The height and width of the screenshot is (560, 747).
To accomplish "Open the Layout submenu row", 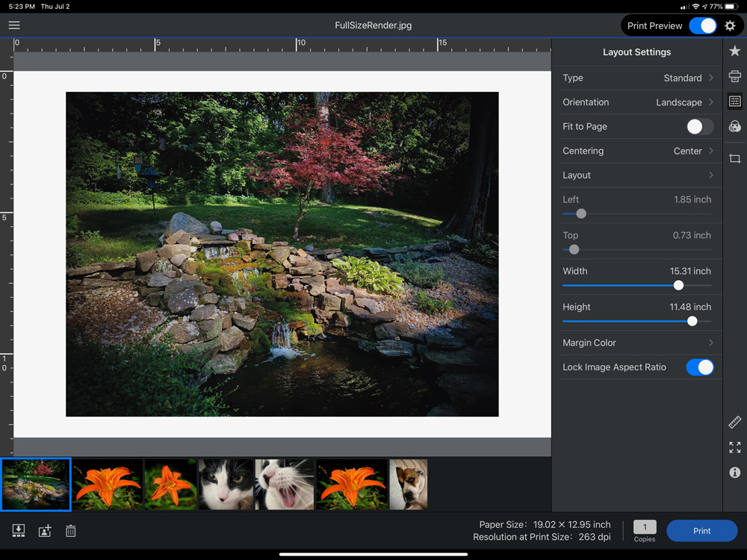I will click(637, 175).
